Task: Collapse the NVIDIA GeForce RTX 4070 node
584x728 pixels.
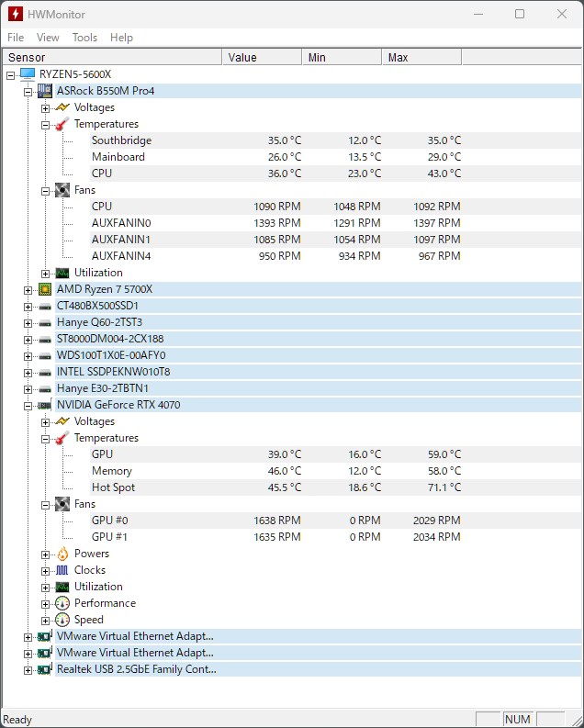Action: (x=28, y=406)
